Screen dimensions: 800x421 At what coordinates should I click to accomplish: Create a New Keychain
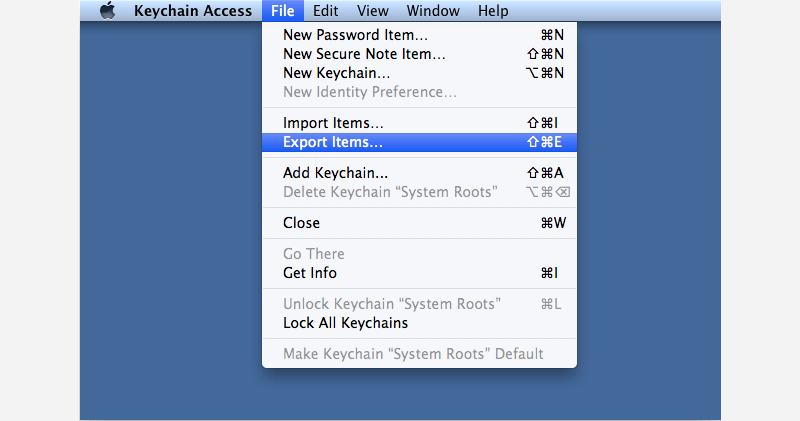(336, 73)
